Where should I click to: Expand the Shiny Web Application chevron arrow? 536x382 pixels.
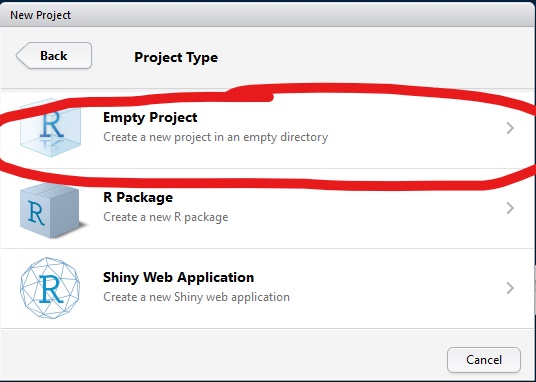[x=510, y=288]
